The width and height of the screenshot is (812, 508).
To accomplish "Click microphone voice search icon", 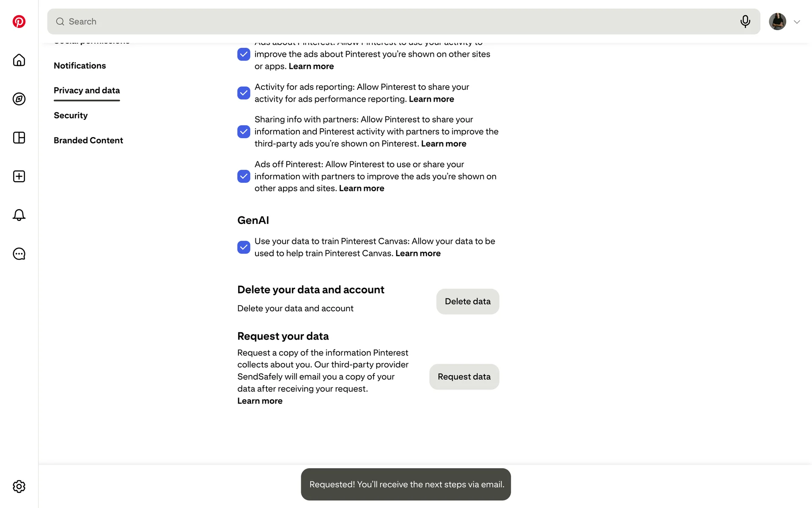I will click(x=745, y=22).
